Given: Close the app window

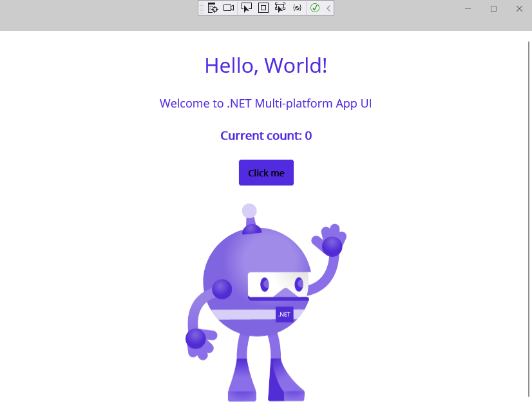Looking at the screenshot, I should click(x=519, y=8).
